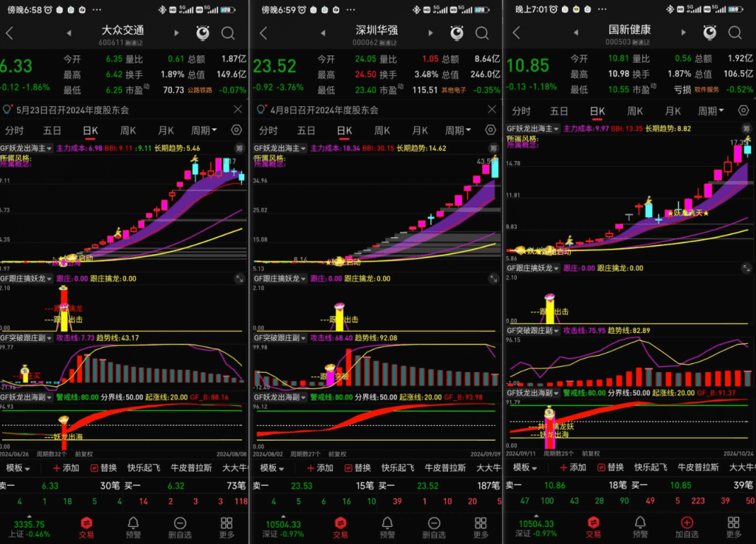Screen dimensions: 756x544
Task: Tap the 上证 3335.75 index ticker
Action: click(25, 527)
